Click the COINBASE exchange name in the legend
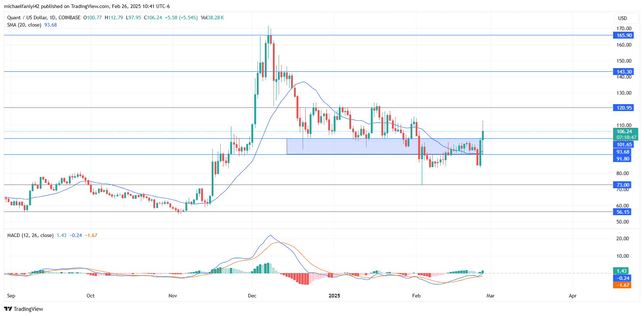The height and width of the screenshot is (316, 644). coord(69,17)
